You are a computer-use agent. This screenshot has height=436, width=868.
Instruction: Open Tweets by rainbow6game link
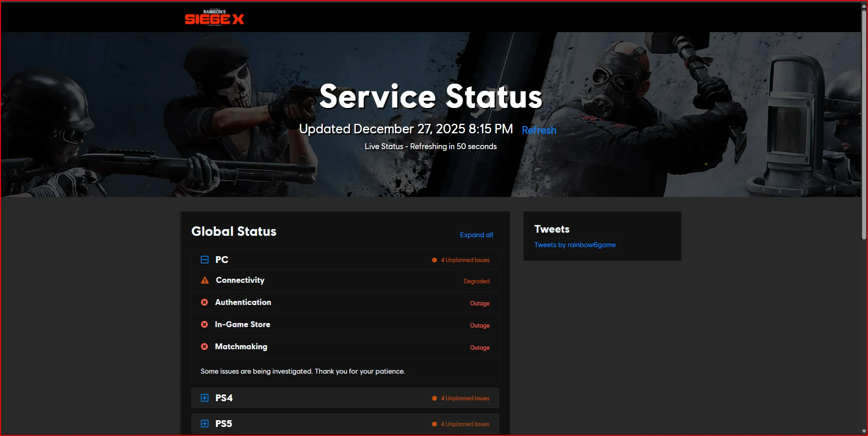coord(575,244)
